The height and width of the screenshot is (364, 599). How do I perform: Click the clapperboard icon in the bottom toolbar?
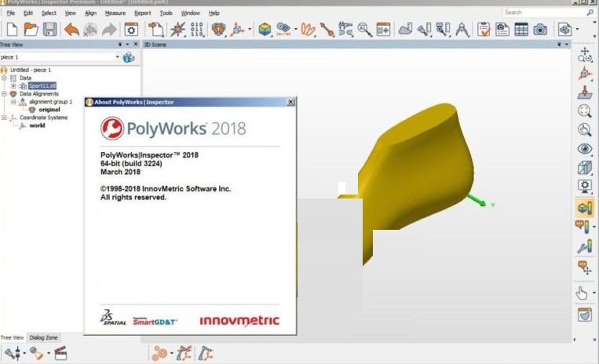click(x=60, y=353)
